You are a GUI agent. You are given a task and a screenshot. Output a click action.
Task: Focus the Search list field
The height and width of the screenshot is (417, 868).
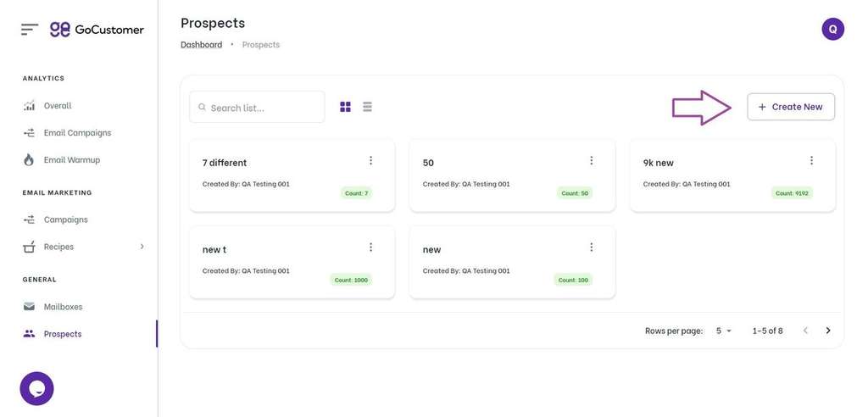coord(257,107)
